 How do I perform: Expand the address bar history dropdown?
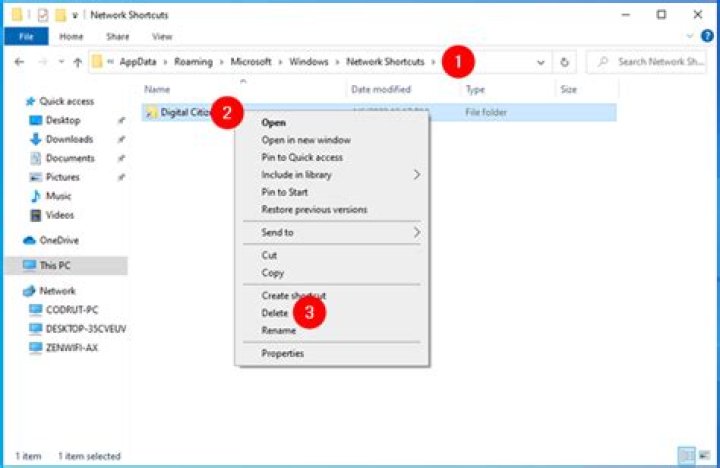(x=541, y=62)
